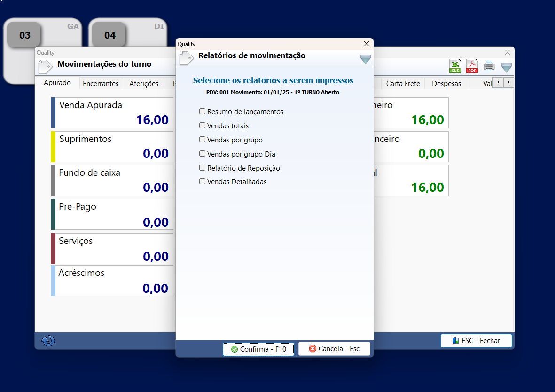
Task: Export to PDF using the PDF icon
Action: coord(472,66)
